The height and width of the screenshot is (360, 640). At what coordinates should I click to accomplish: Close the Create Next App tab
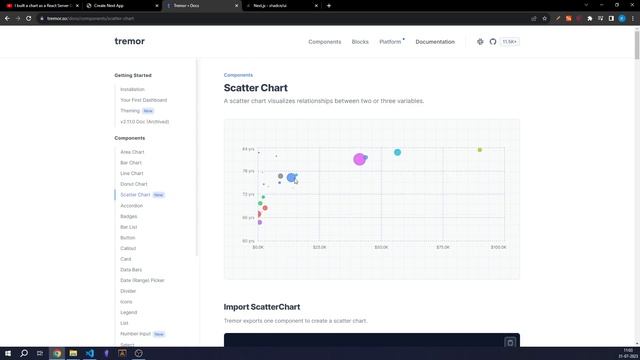pyautogui.click(x=157, y=6)
